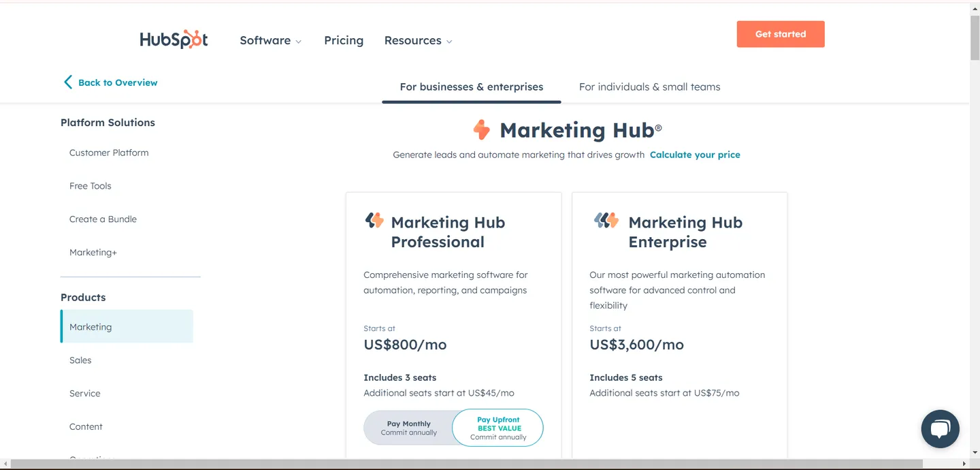Select Sales product in sidebar
The width and height of the screenshot is (980, 470).
80,360
